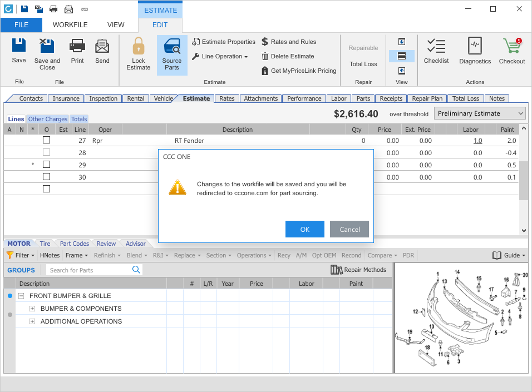Check the box for line 27
Viewport: 532px width, 392px height.
tap(47, 140)
